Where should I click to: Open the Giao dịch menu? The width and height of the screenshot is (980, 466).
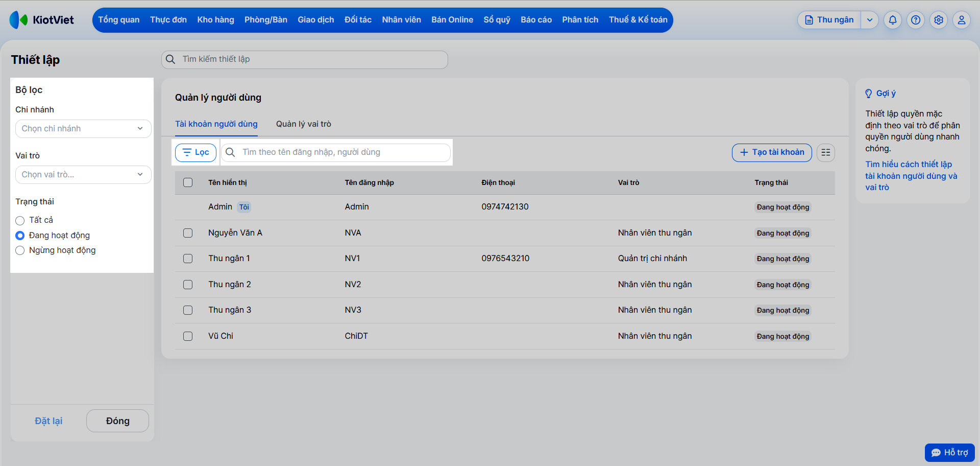pyautogui.click(x=316, y=20)
